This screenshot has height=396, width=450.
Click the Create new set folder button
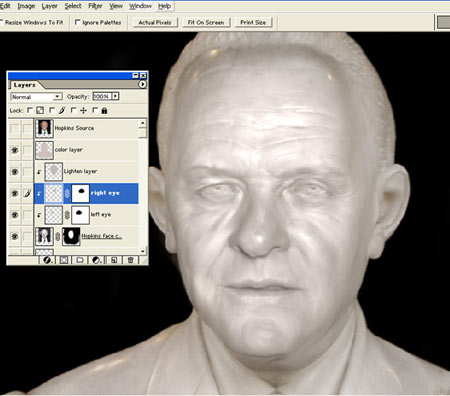(80, 260)
